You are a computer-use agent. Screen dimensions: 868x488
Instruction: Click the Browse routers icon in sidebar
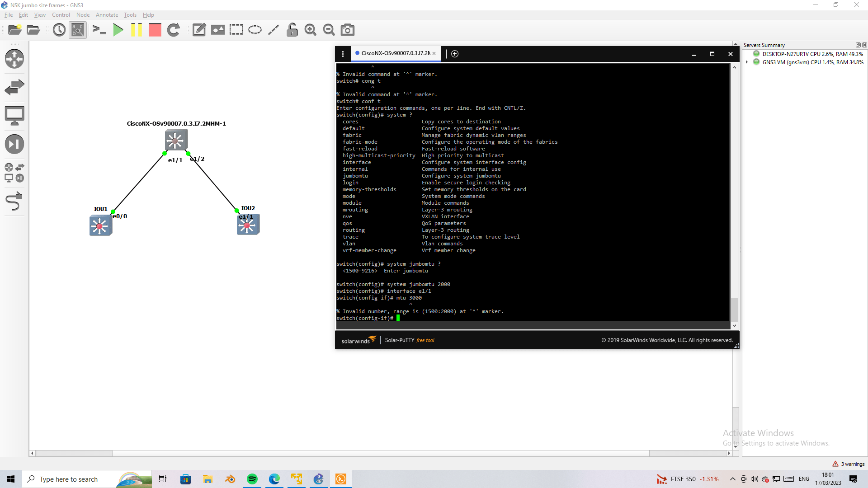pos(15,59)
